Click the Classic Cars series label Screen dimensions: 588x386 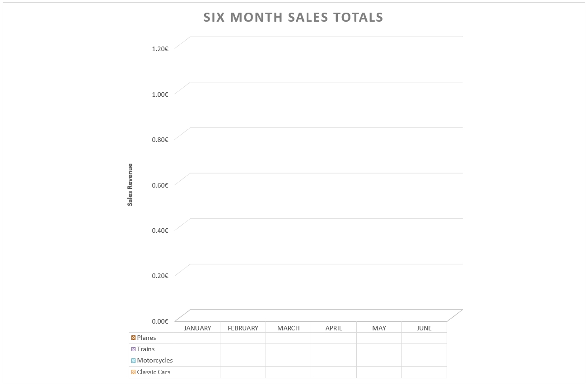point(154,372)
